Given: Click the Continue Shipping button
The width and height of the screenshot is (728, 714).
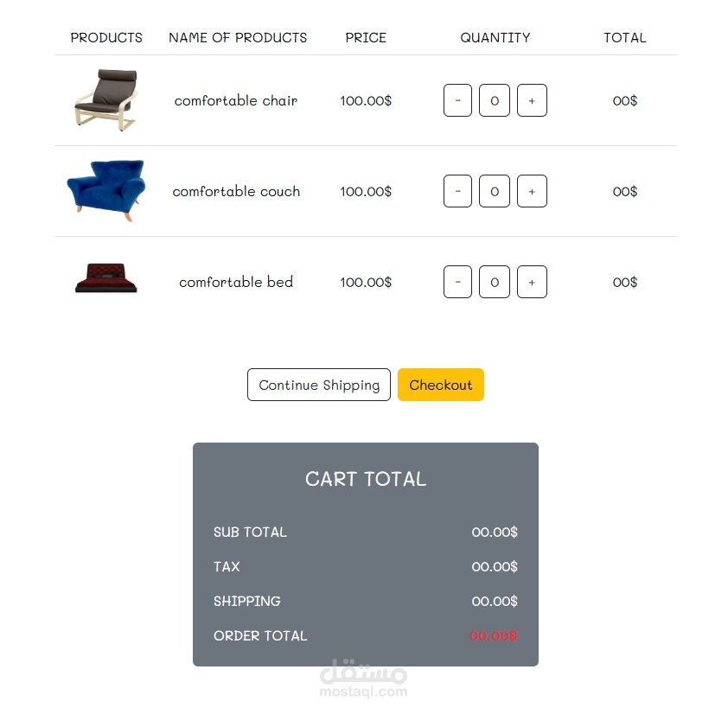Looking at the screenshot, I should pyautogui.click(x=319, y=385).
